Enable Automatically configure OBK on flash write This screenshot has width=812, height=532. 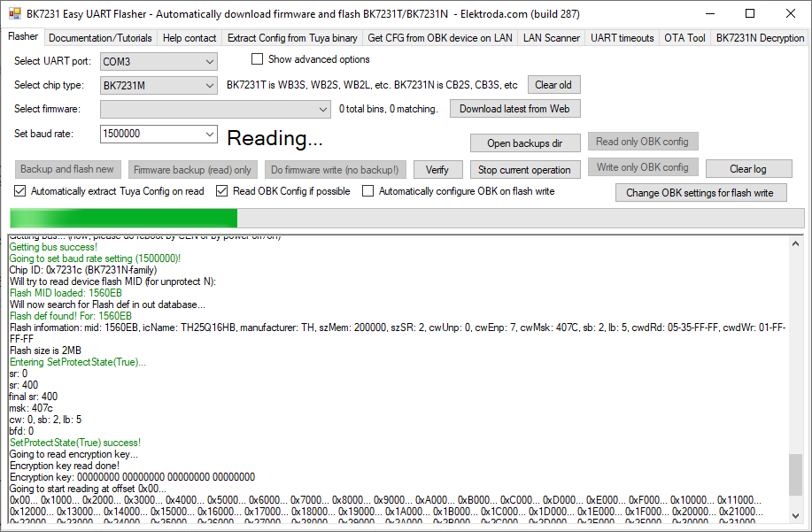(x=367, y=191)
